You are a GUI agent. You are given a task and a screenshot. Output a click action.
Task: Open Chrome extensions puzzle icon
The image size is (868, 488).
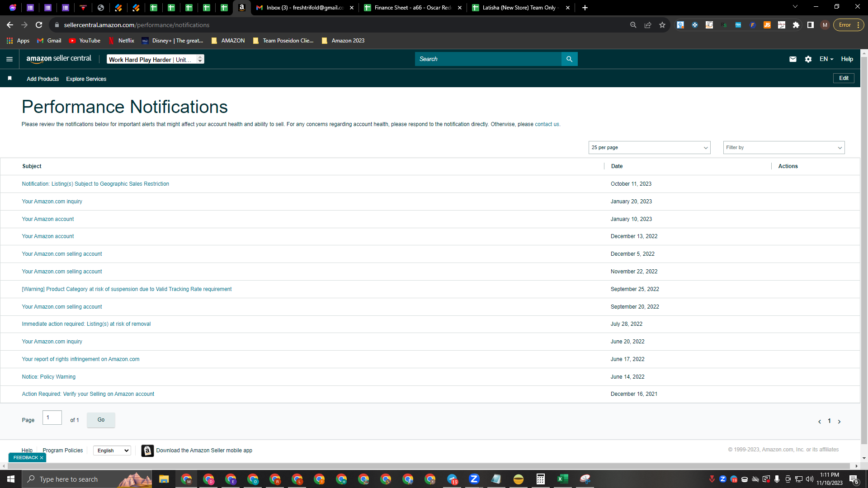796,25
